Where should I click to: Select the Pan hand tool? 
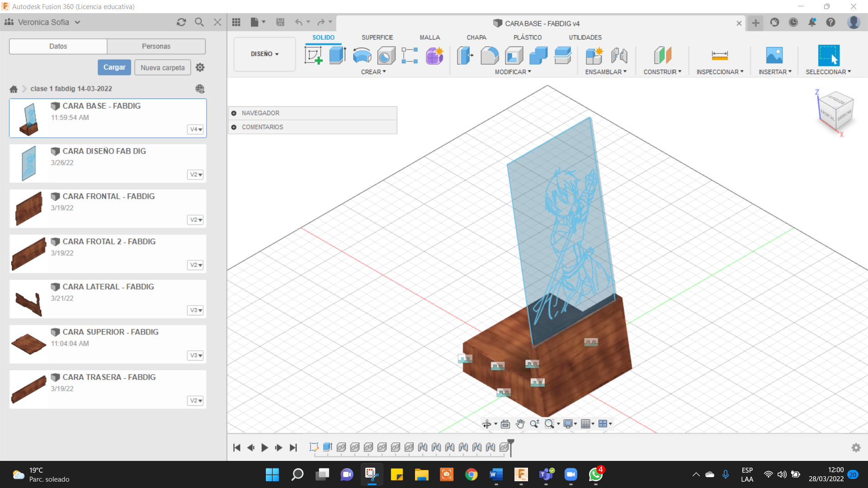(x=520, y=424)
